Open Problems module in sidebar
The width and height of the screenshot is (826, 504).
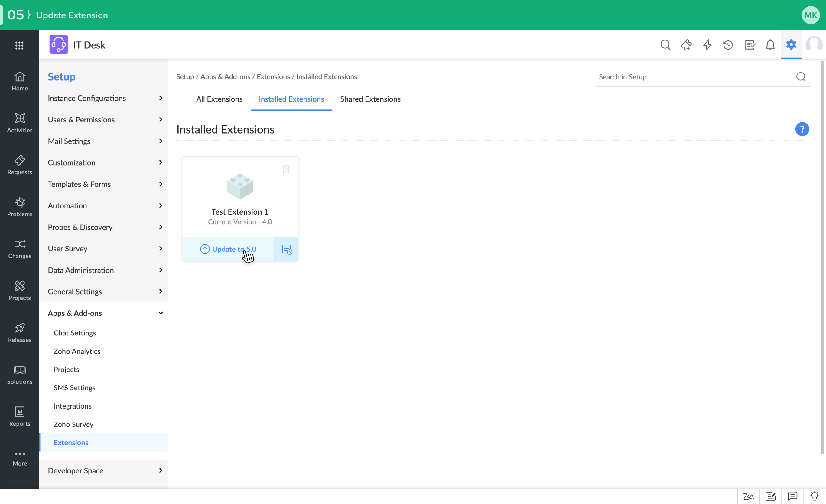click(x=19, y=207)
